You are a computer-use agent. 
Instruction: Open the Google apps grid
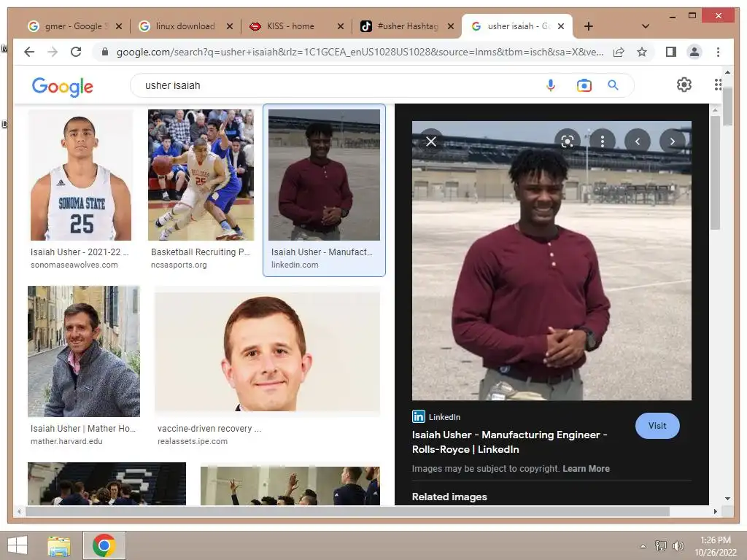[x=718, y=85]
